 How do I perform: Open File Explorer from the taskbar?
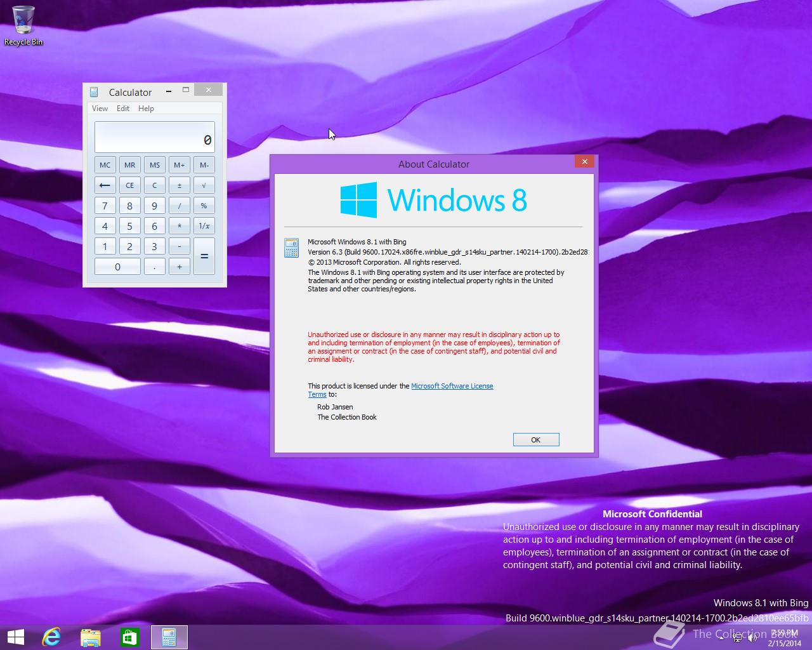pos(91,637)
